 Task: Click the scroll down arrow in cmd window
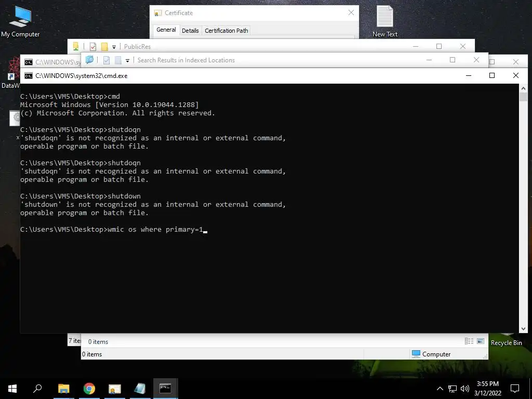point(523,328)
